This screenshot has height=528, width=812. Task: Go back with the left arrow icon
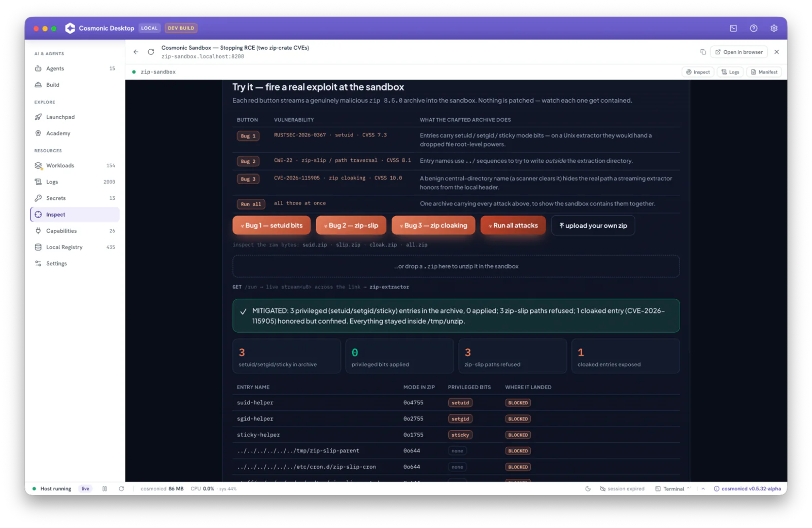136,52
